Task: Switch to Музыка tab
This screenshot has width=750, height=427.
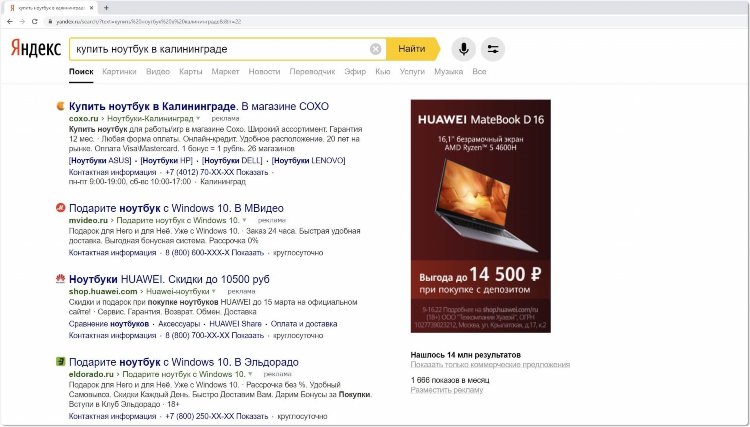Action: [448, 71]
